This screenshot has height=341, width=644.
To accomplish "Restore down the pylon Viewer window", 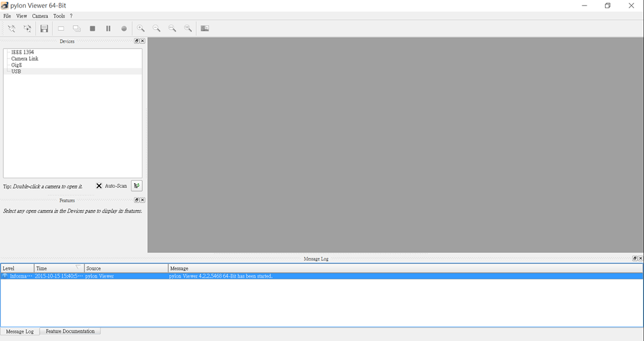I will click(x=608, y=5).
